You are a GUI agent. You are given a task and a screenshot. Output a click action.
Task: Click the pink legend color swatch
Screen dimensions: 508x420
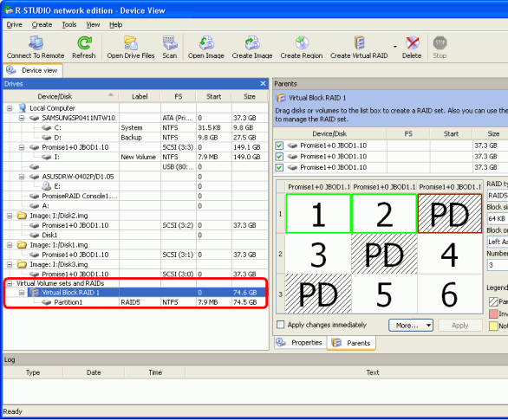(493, 313)
